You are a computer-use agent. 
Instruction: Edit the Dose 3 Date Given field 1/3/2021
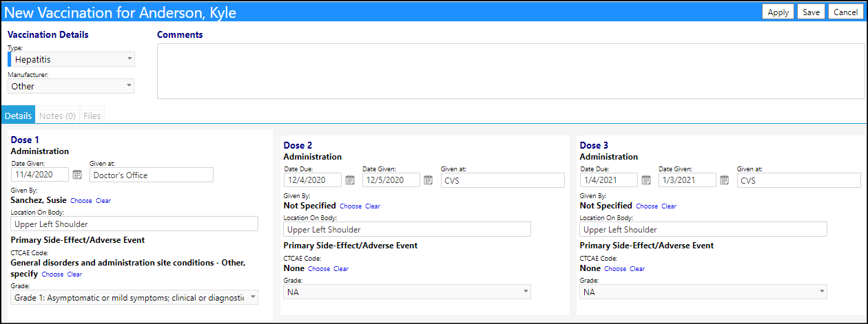688,180
